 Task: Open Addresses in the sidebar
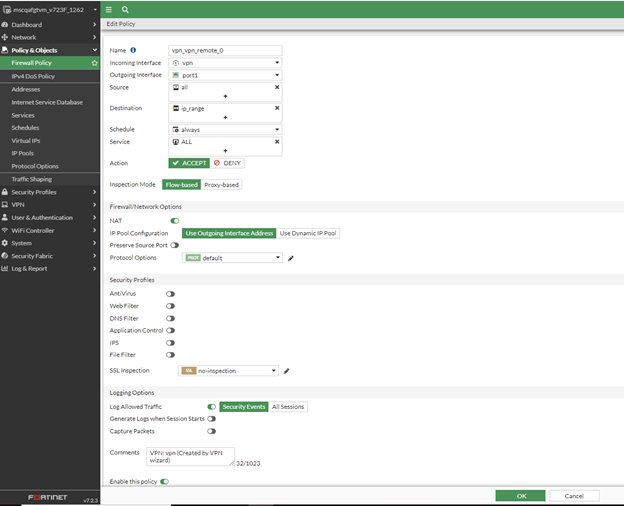[26, 89]
